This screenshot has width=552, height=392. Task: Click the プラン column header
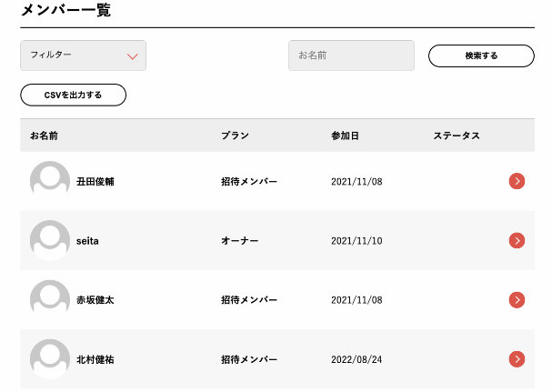coord(235,136)
